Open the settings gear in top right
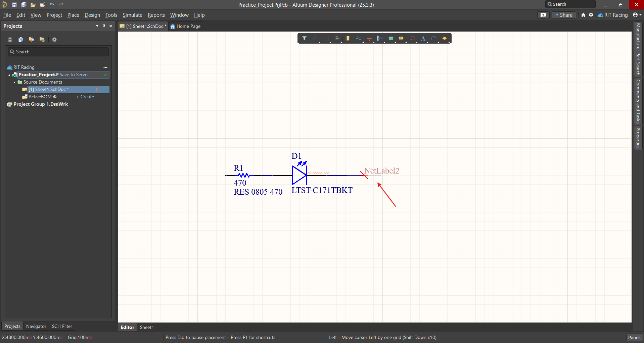Viewport: 644px width, 343px height. [x=591, y=15]
